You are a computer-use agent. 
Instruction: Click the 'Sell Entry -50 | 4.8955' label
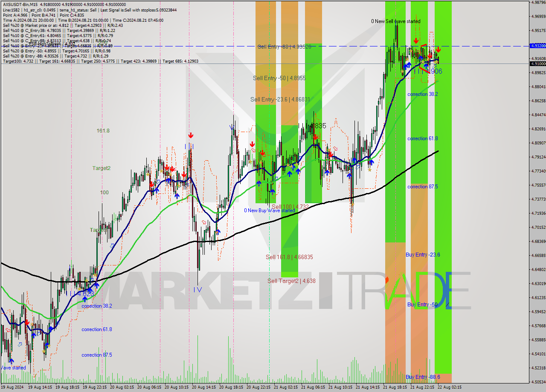click(279, 78)
